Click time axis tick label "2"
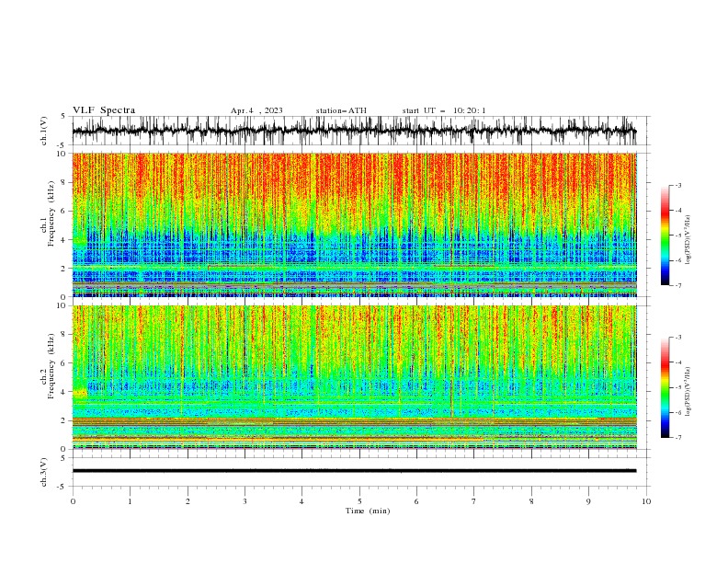The image size is (728, 563). 188,501
